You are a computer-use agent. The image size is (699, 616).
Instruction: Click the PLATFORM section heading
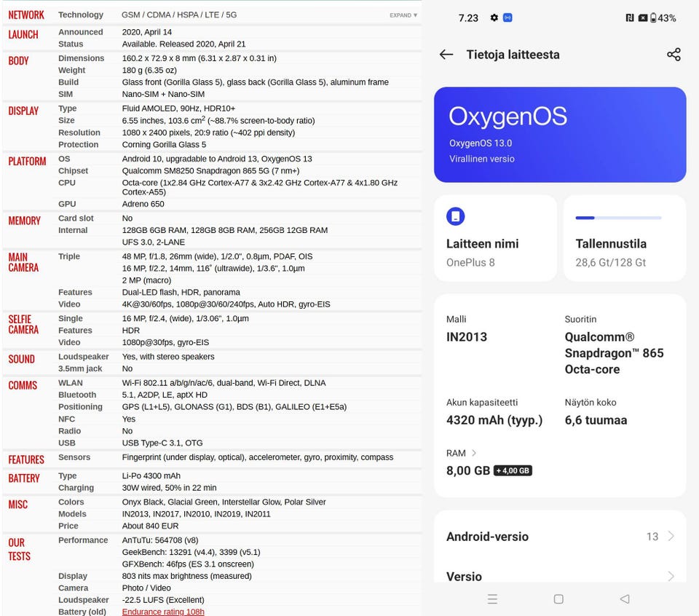click(27, 162)
